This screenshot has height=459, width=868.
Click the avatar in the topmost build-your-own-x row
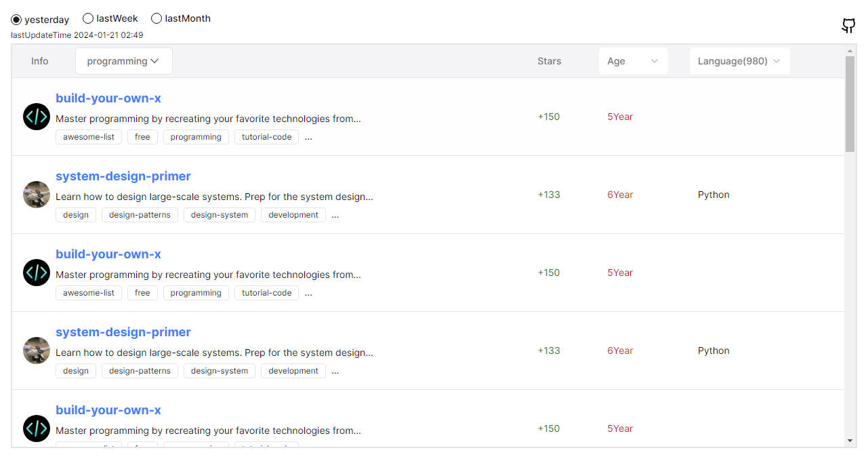[37, 117]
